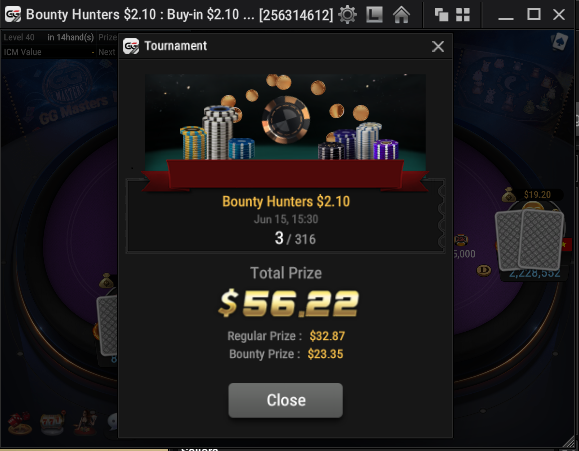Click the face-down cards of the right-side opponent
Image resolution: width=579 pixels, height=451 pixels.
click(x=529, y=239)
